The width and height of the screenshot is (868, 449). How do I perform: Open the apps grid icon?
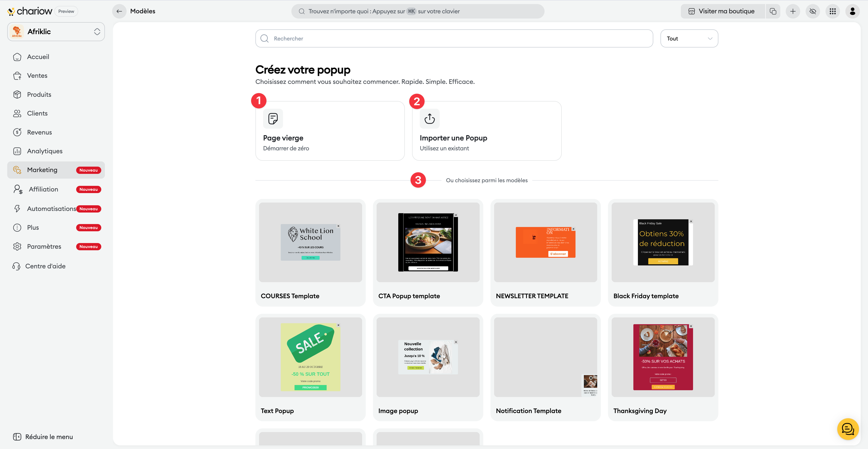point(832,11)
